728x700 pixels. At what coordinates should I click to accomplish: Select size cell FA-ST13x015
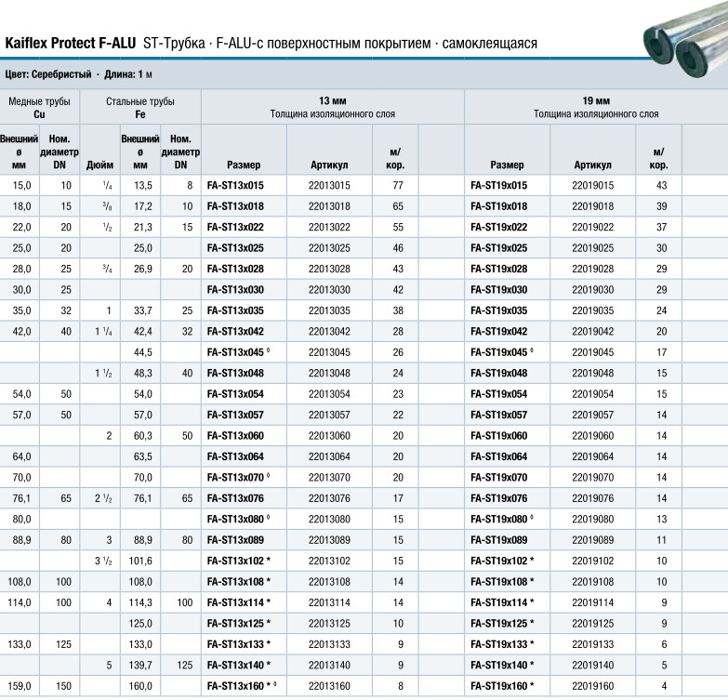click(x=235, y=186)
